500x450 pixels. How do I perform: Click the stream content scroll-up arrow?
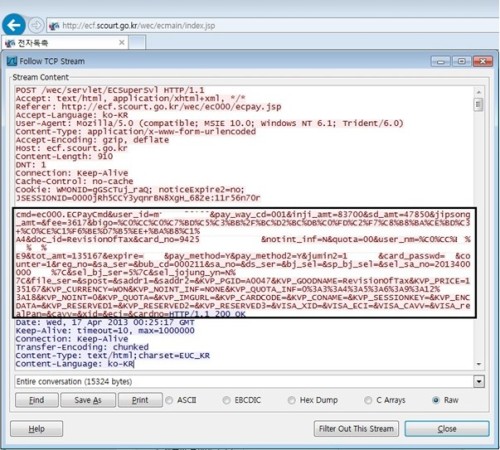tap(479, 92)
